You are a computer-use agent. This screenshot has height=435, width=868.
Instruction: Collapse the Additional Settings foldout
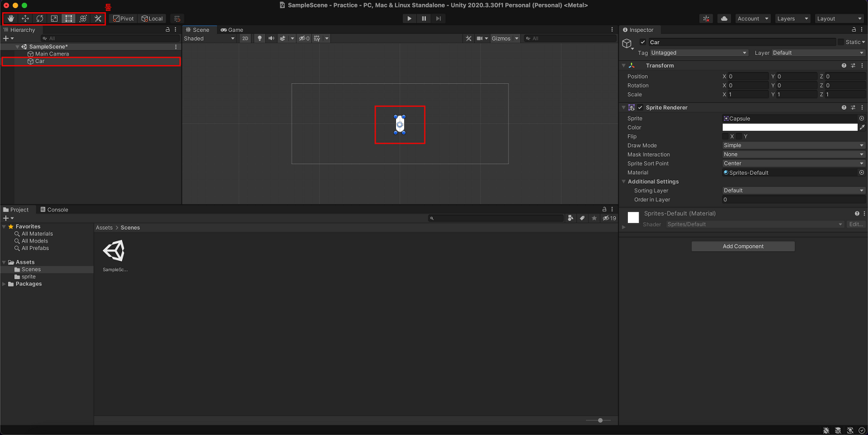623,182
